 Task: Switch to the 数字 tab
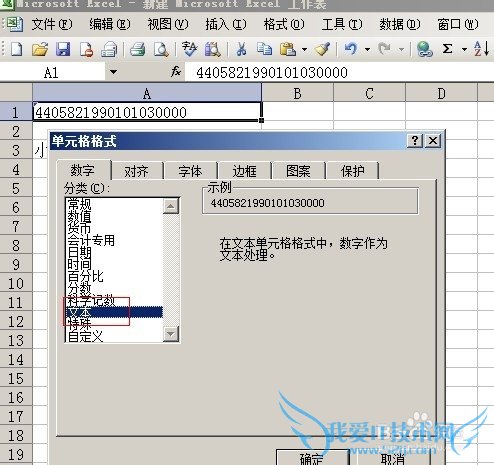(83, 170)
